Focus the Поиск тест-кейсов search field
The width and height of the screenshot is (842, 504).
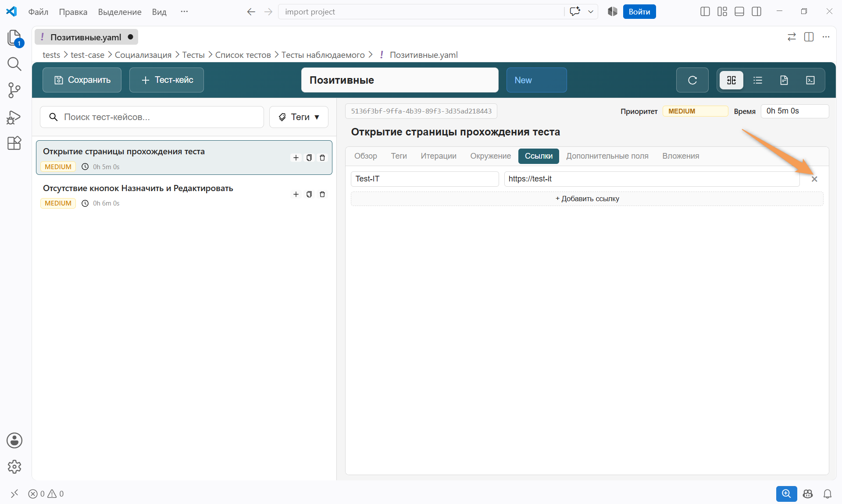click(152, 117)
